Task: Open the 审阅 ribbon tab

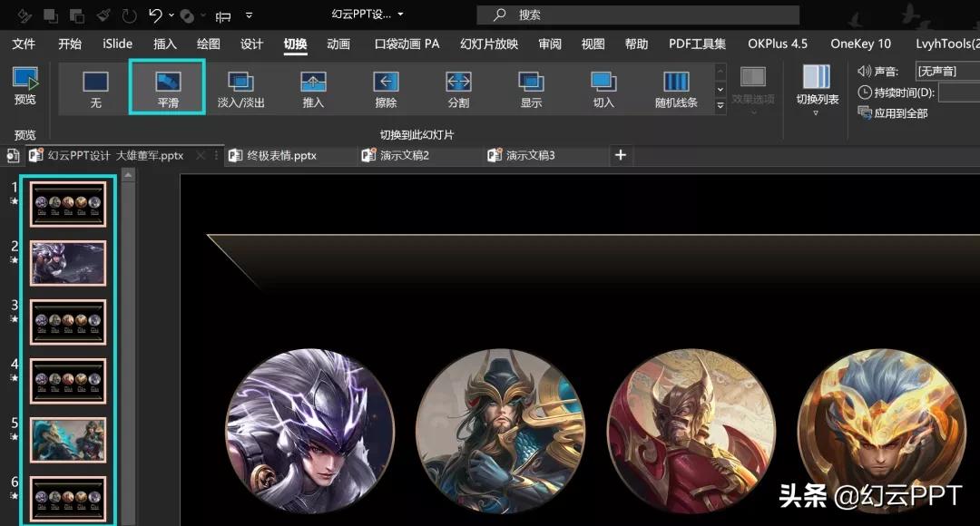Action: click(549, 44)
